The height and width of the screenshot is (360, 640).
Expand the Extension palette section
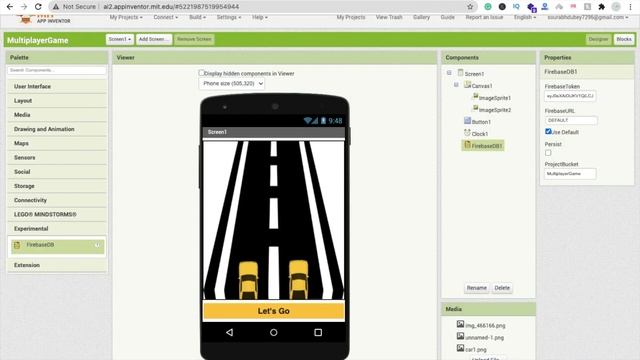click(x=57, y=265)
